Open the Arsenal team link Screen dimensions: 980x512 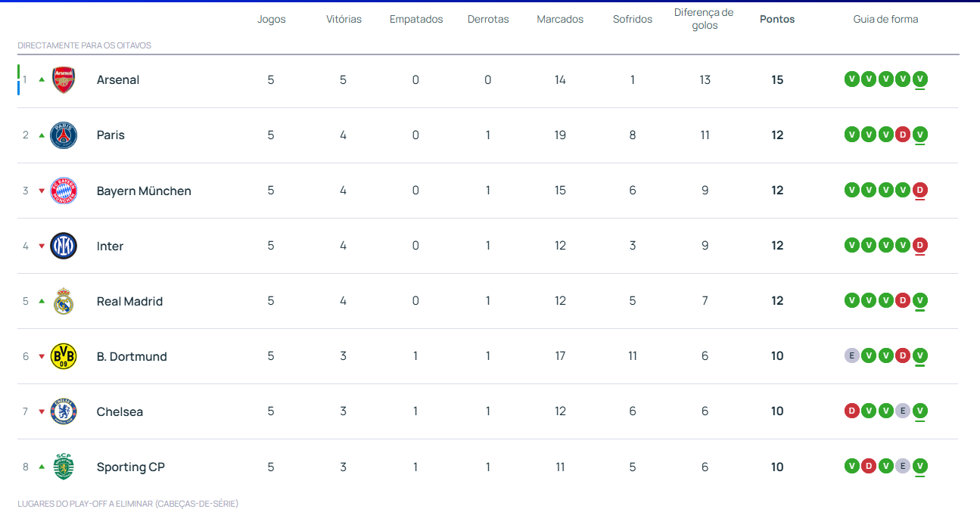click(x=118, y=80)
